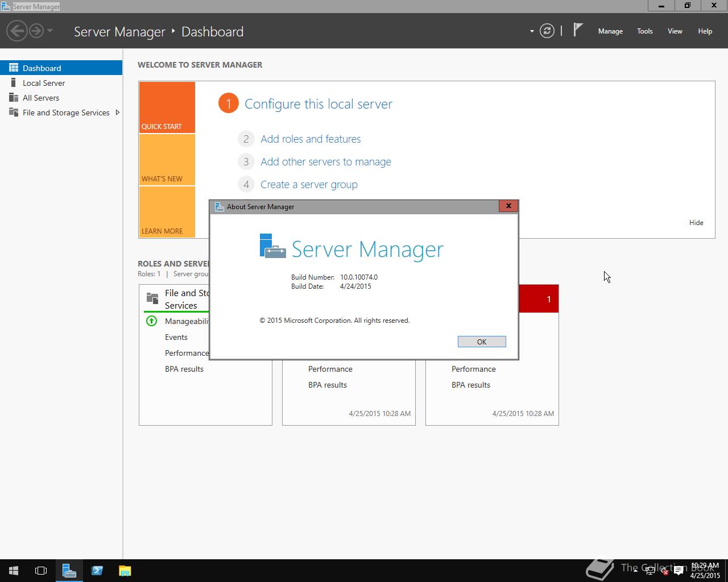Click OK in About Server Manager dialog
Viewport: 728px width, 582px height.
(482, 342)
